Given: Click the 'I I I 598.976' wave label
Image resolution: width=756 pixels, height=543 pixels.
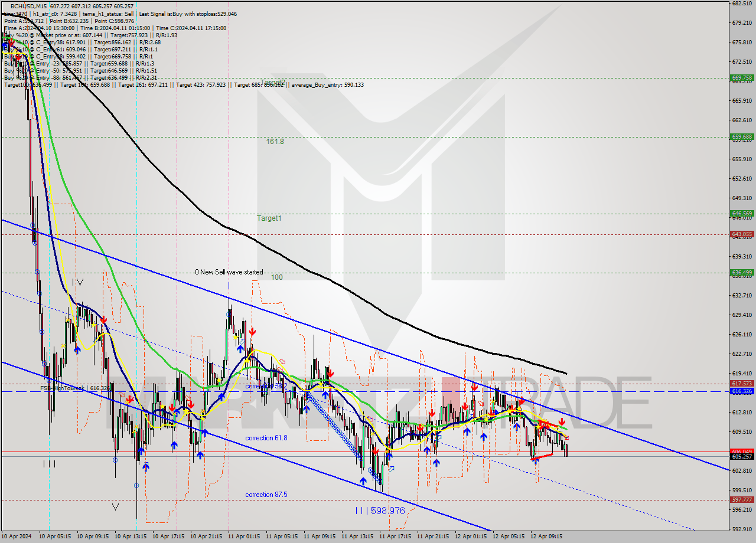Looking at the screenshot, I should pos(380,511).
